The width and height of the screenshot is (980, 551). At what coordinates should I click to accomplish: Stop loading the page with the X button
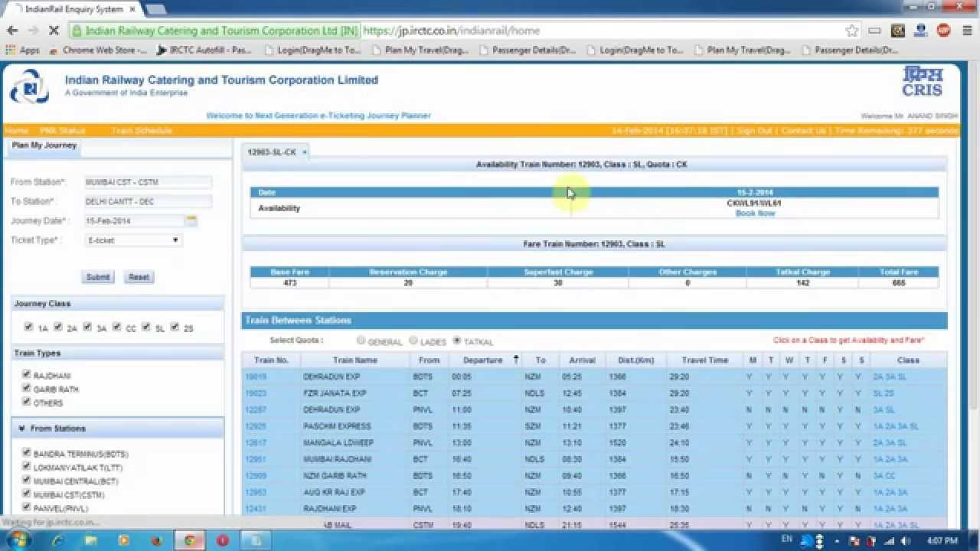pyautogui.click(x=53, y=31)
